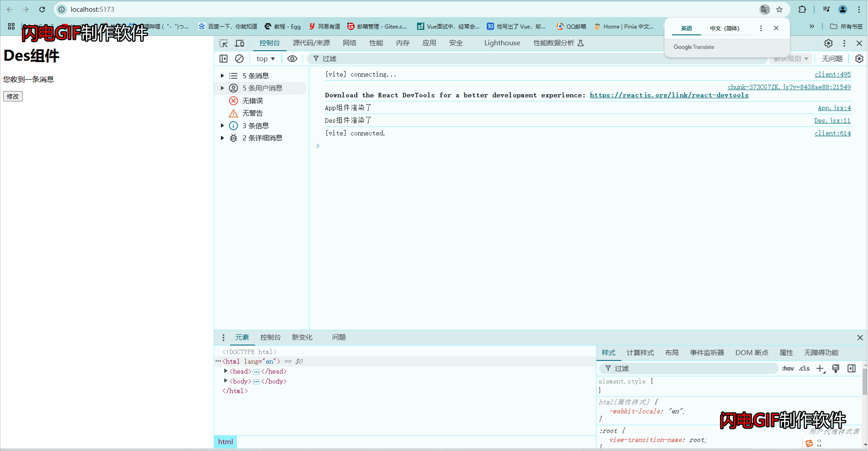Toggle the device emulation toolbar
Screen dimensions: 868x451
240,43
